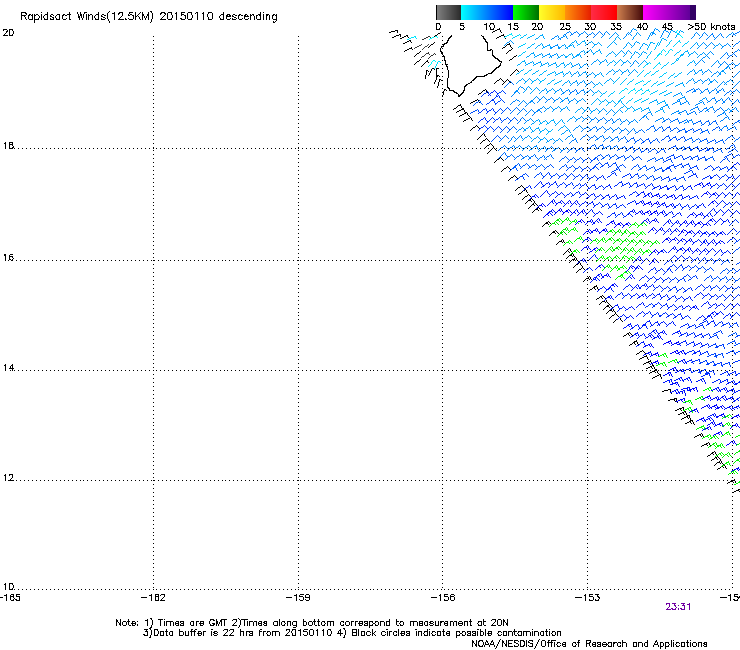Screen dimensions: 740x650
Task: Click the note about measurement at 20N
Action: pyautogui.click(x=370, y=623)
